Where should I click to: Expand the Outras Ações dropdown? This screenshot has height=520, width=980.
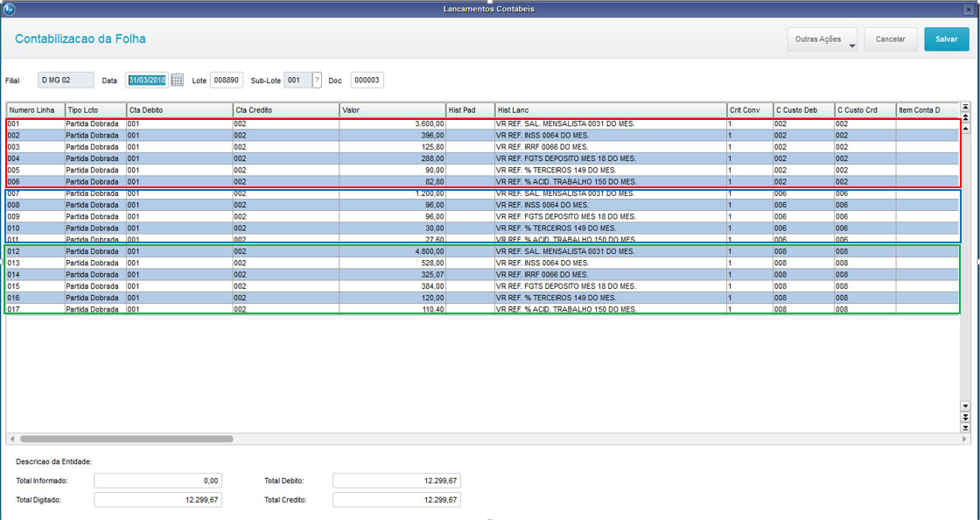tap(822, 39)
